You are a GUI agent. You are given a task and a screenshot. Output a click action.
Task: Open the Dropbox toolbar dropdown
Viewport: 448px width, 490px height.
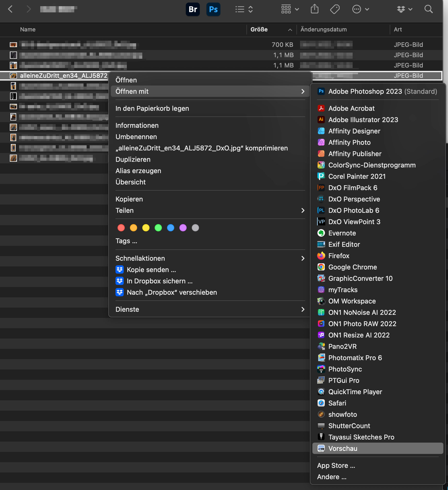(x=405, y=10)
